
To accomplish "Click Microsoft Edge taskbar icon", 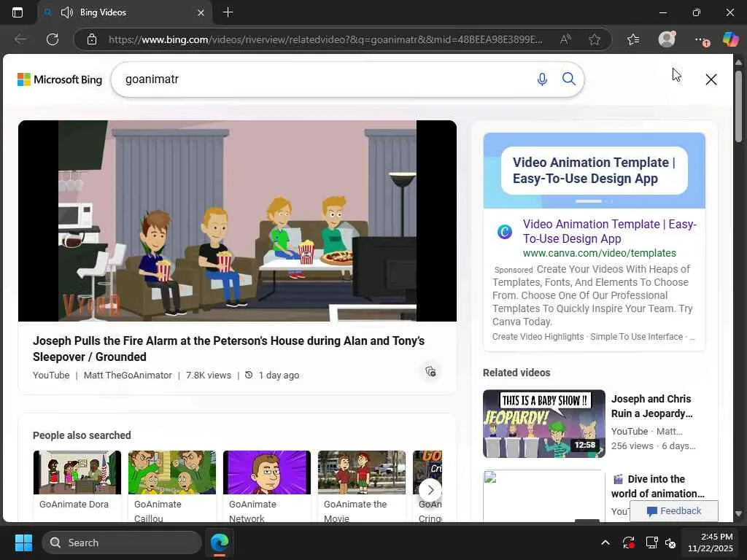I will [x=220, y=542].
